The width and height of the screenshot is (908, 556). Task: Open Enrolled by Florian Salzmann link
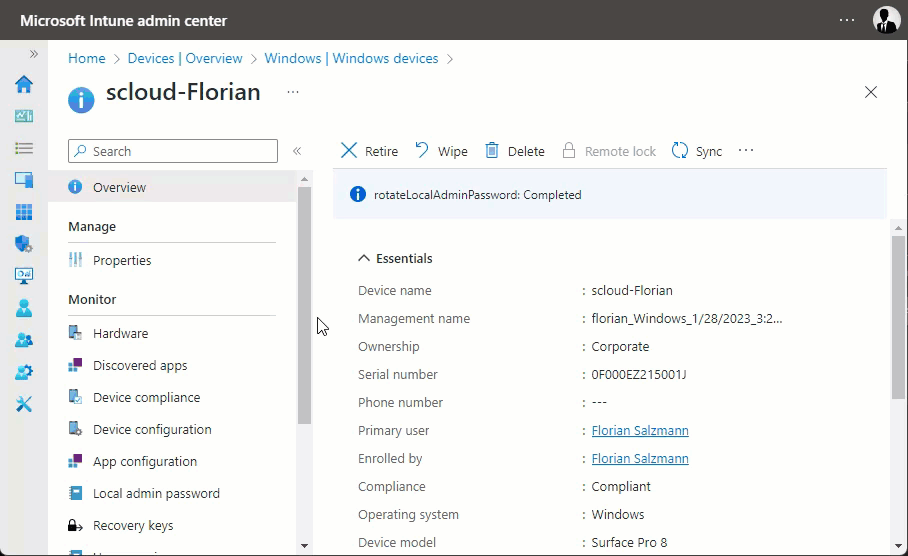[x=640, y=458]
